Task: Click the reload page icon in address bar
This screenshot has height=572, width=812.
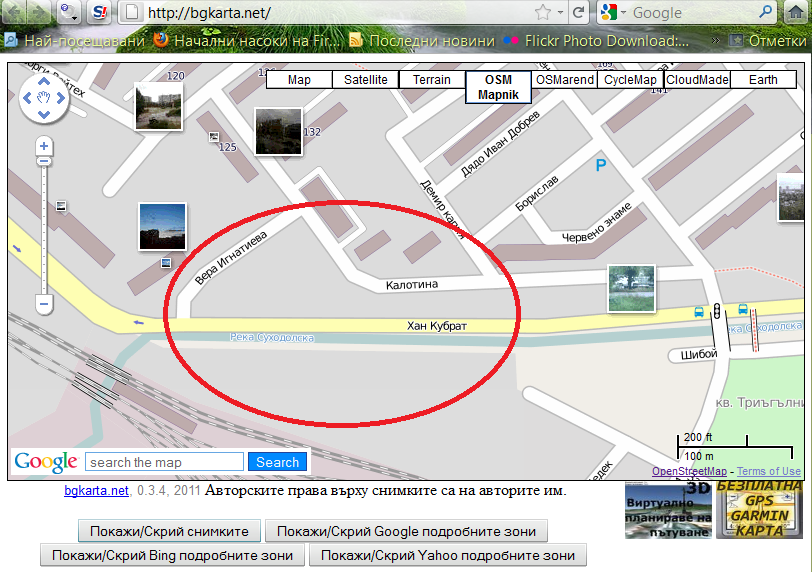Action: click(x=578, y=13)
